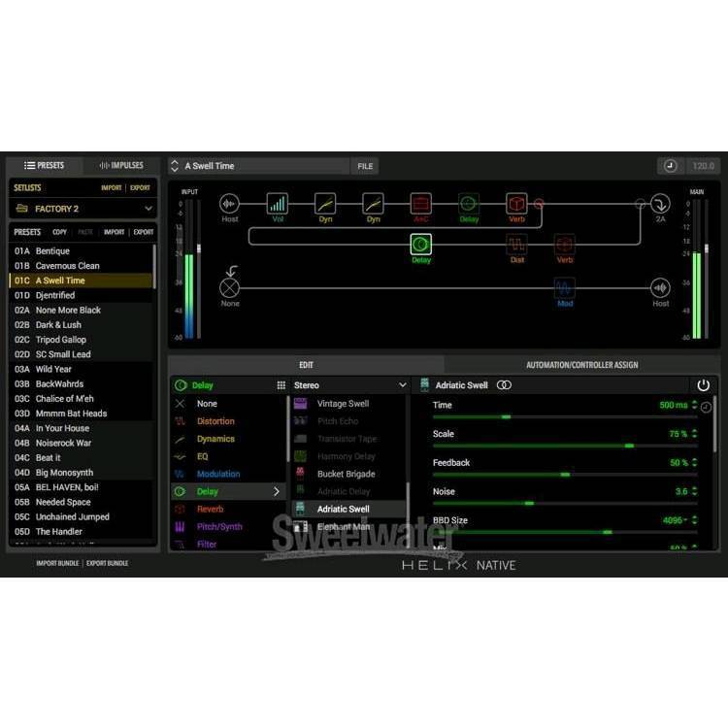This screenshot has width=728, height=728.
Task: Select preset 01A Bentique
Action: pyautogui.click(x=81, y=250)
